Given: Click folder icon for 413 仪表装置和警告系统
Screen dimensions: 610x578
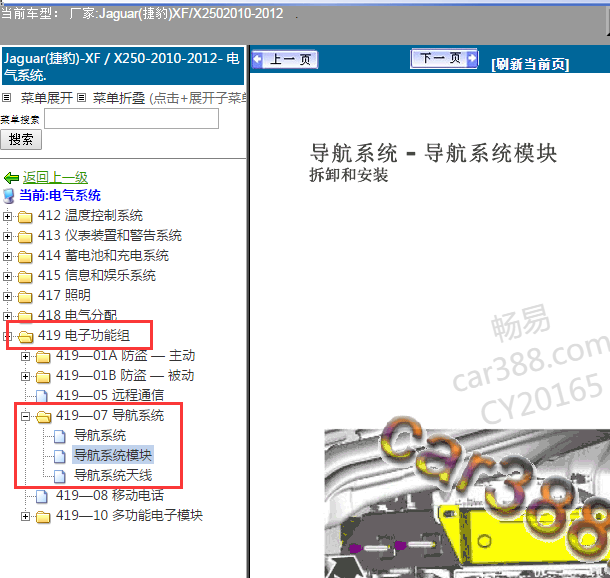Looking at the screenshot, I should (25, 236).
